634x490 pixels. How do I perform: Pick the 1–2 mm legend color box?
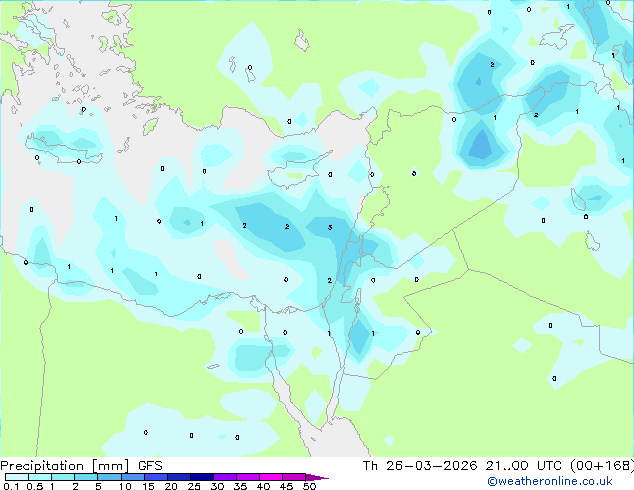(63, 477)
